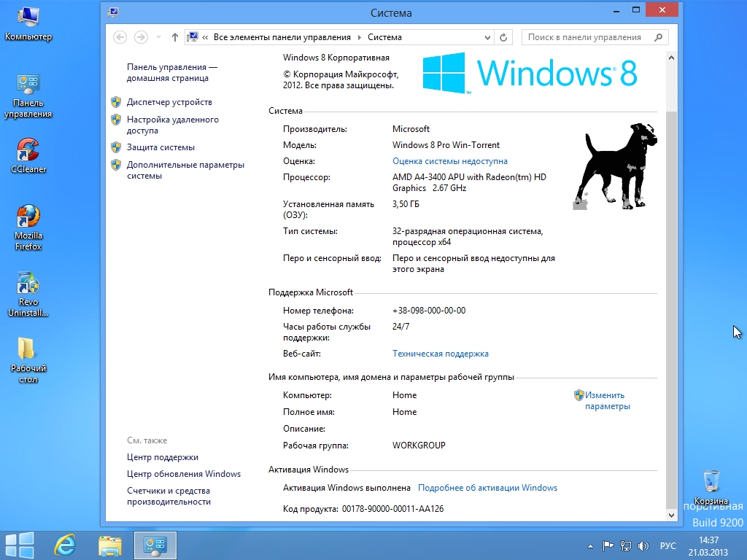Click the refresh button in address bar
This screenshot has height=560, width=747.
503,37
